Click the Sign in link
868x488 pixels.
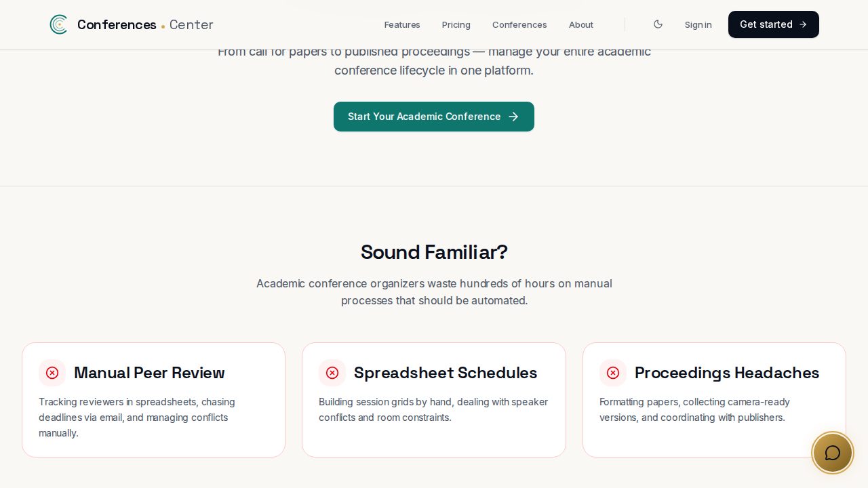(698, 24)
